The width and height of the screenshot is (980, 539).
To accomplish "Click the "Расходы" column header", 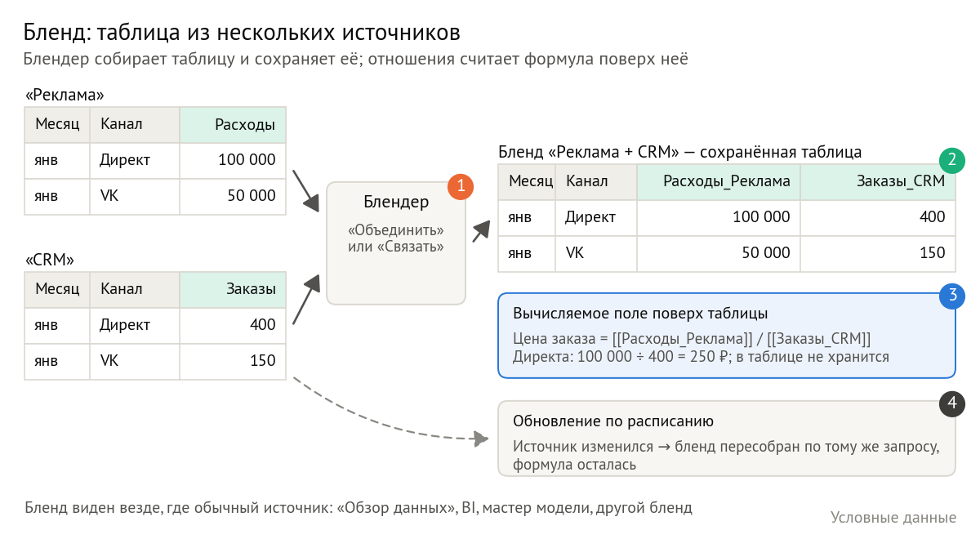I will 233,125.
